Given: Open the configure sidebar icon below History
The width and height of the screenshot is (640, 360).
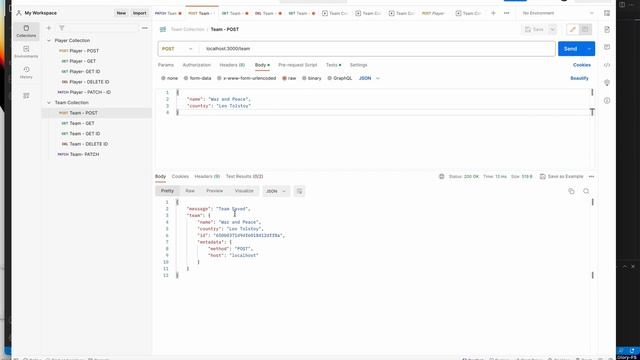Looking at the screenshot, I should (26, 96).
